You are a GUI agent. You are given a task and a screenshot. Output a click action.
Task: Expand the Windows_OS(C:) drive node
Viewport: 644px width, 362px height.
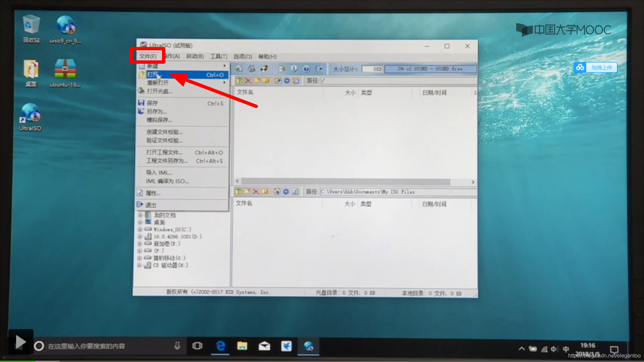(140, 229)
